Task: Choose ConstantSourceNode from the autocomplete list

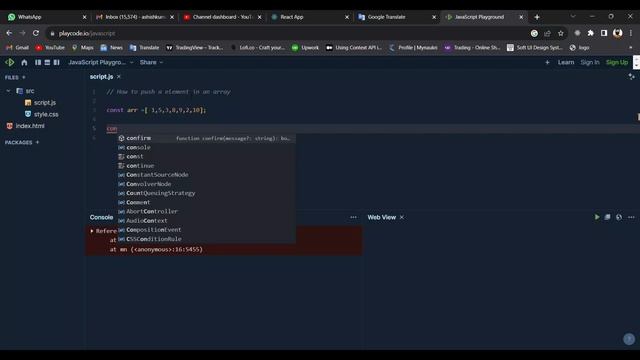Action: pos(206,175)
